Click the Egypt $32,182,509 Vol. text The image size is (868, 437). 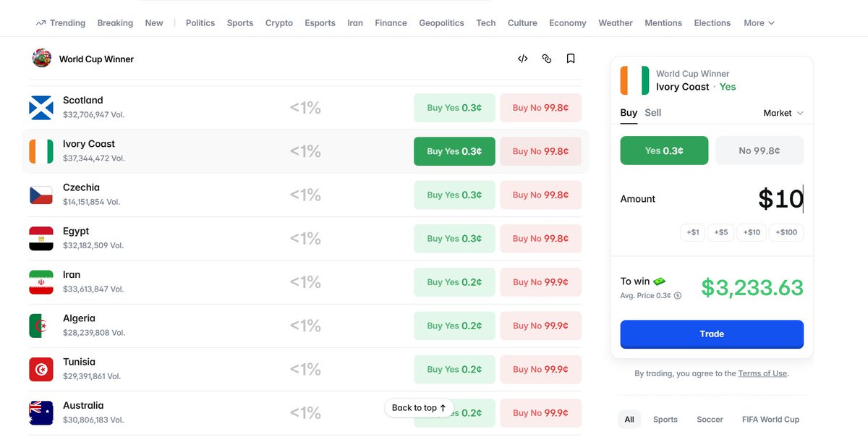pyautogui.click(x=93, y=245)
